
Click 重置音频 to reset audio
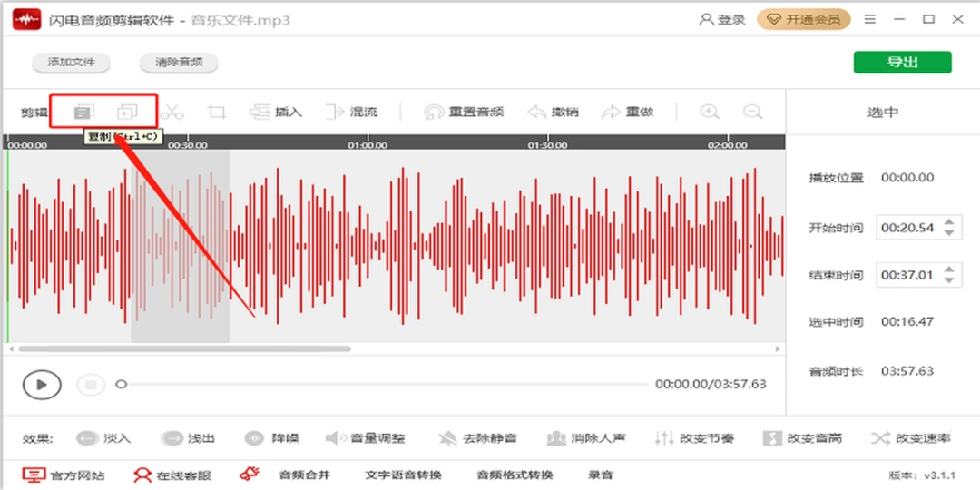pyautogui.click(x=464, y=113)
